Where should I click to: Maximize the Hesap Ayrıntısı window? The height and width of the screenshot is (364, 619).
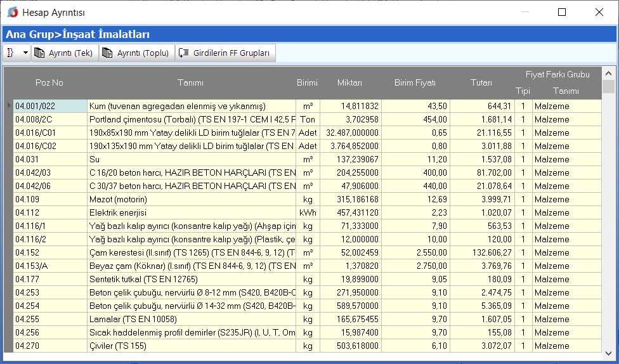click(562, 12)
